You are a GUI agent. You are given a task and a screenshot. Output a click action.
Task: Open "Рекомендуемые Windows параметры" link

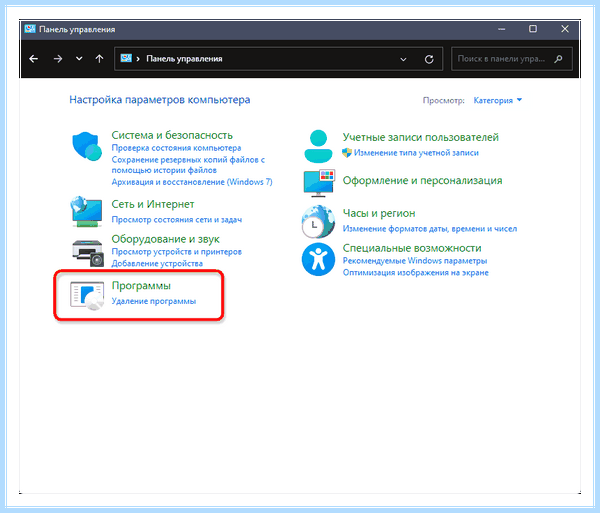415,261
